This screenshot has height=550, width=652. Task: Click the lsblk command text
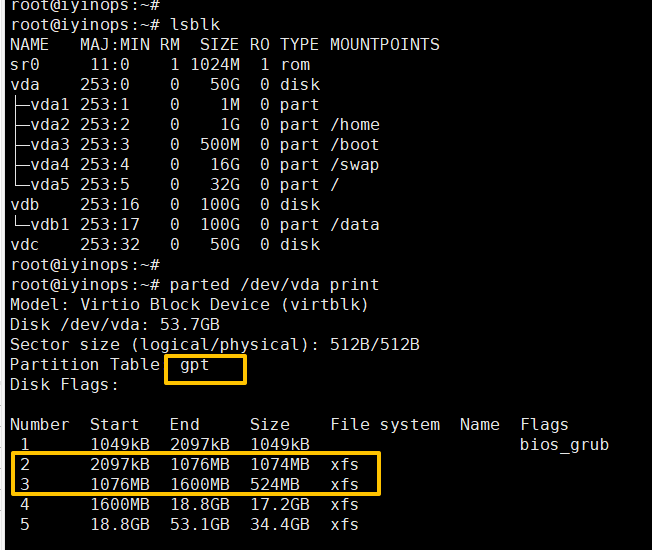point(195,25)
